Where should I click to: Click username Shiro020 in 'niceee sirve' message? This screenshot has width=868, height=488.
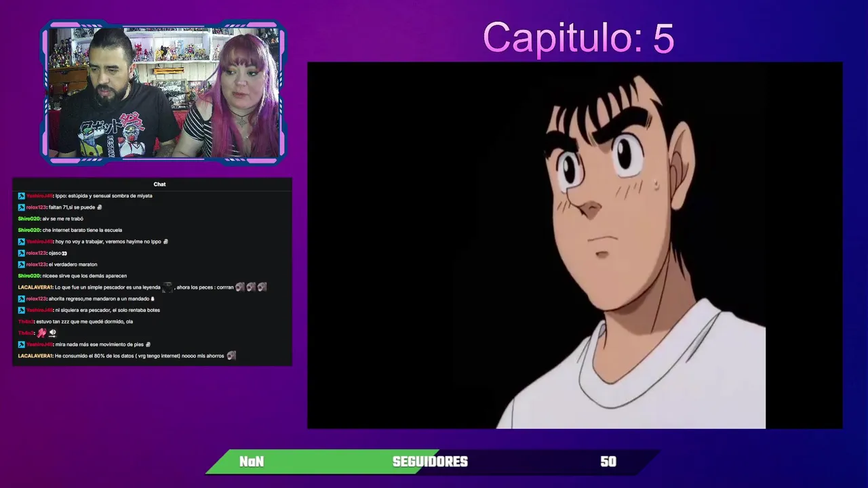[x=29, y=276]
